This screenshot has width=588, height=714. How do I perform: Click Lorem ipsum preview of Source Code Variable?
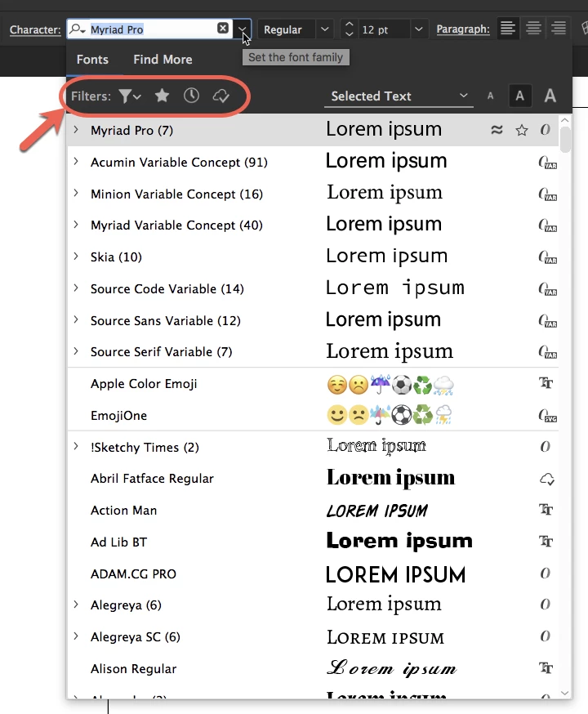(395, 288)
